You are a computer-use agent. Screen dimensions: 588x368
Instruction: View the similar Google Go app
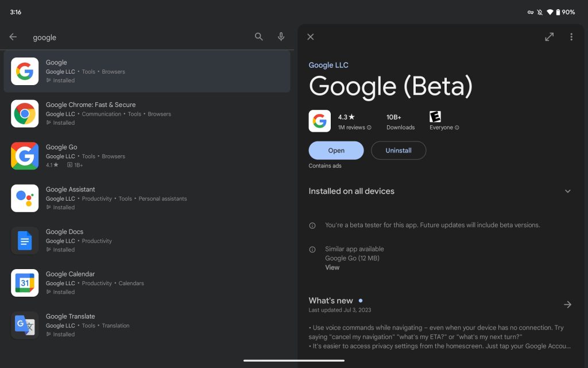[x=332, y=267]
